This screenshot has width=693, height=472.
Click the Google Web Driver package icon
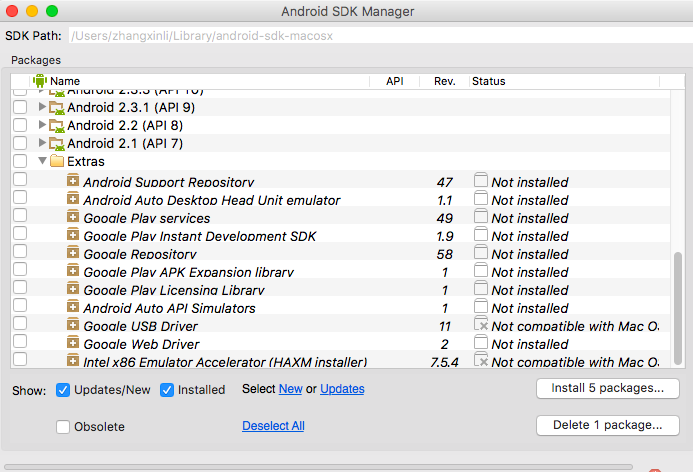pyautogui.click(x=73, y=344)
